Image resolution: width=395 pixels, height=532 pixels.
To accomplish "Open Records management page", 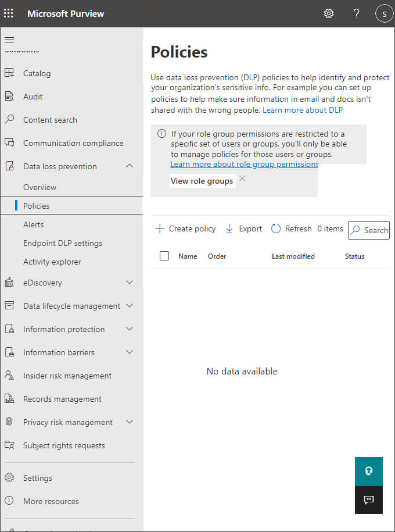I will point(62,399).
